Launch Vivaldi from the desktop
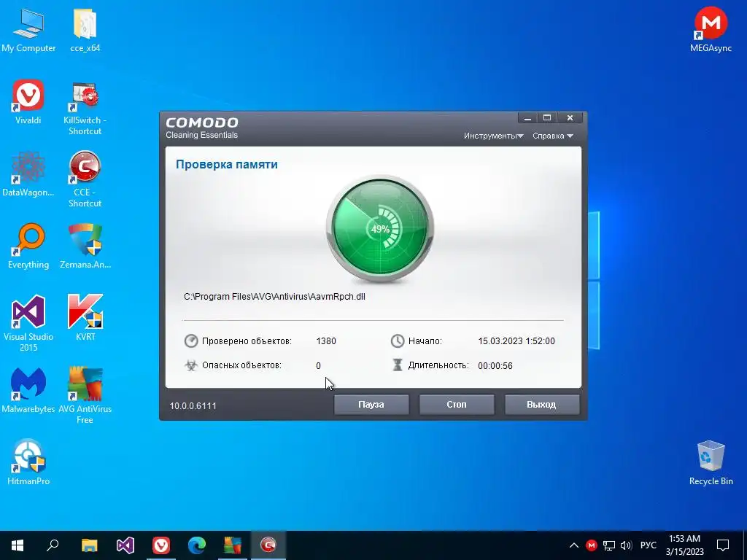The image size is (747, 560). pos(28,102)
